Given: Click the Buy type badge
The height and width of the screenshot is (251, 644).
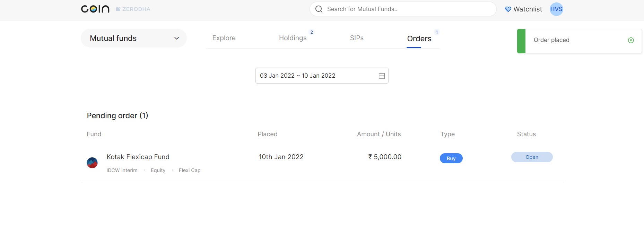Looking at the screenshot, I should 451,158.
